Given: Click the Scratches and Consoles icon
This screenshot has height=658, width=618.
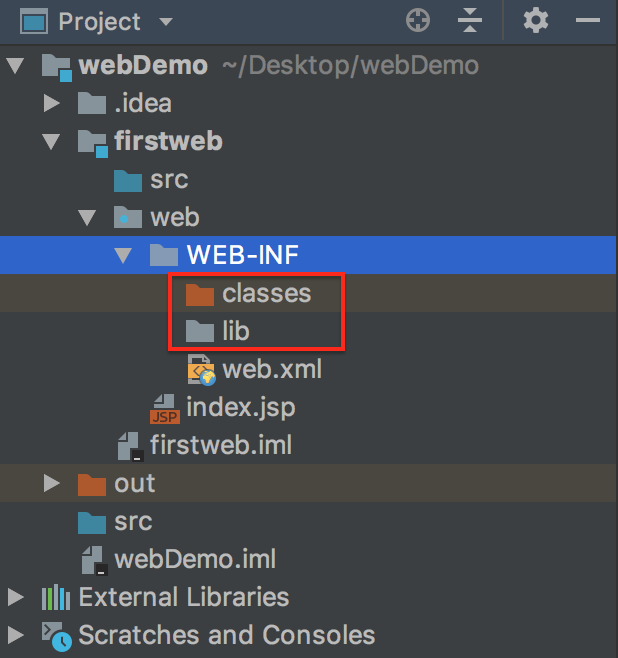Looking at the screenshot, I should [x=56, y=635].
